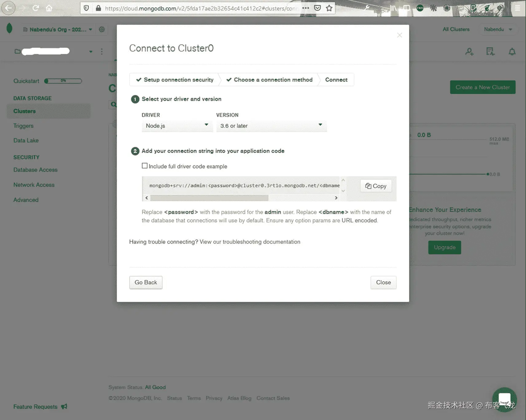Image resolution: width=526 pixels, height=420 pixels.
Task: Open the VERSION dropdown showing 3.6 or later
Action: coord(271,126)
